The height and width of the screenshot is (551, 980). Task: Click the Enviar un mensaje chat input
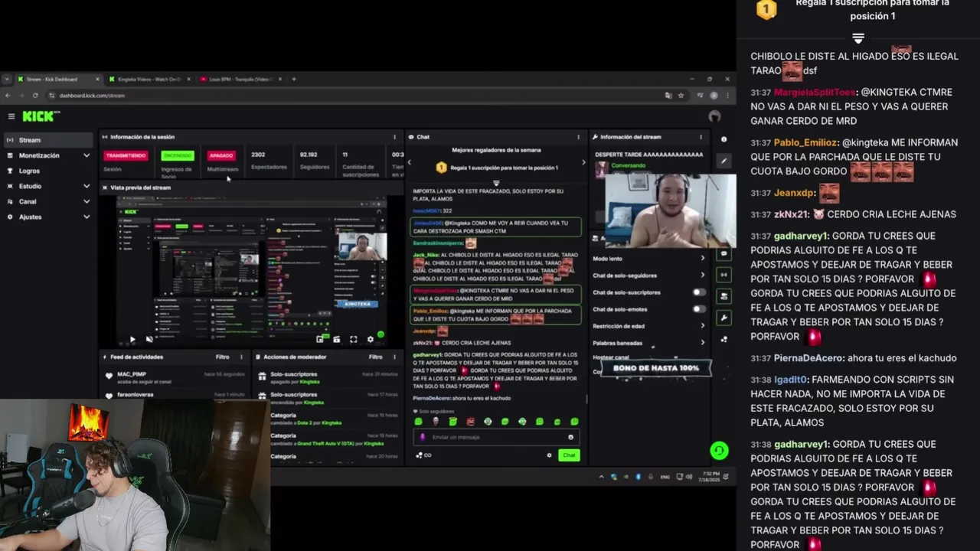point(496,437)
